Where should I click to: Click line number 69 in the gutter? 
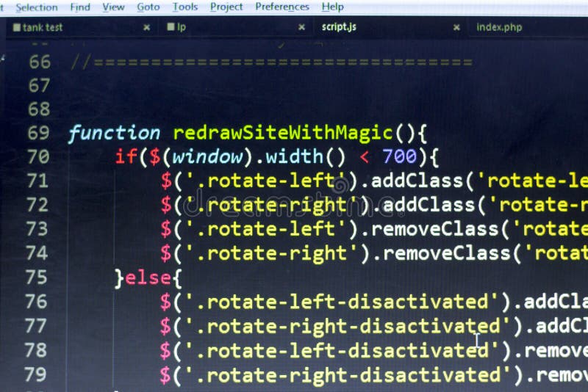37,133
